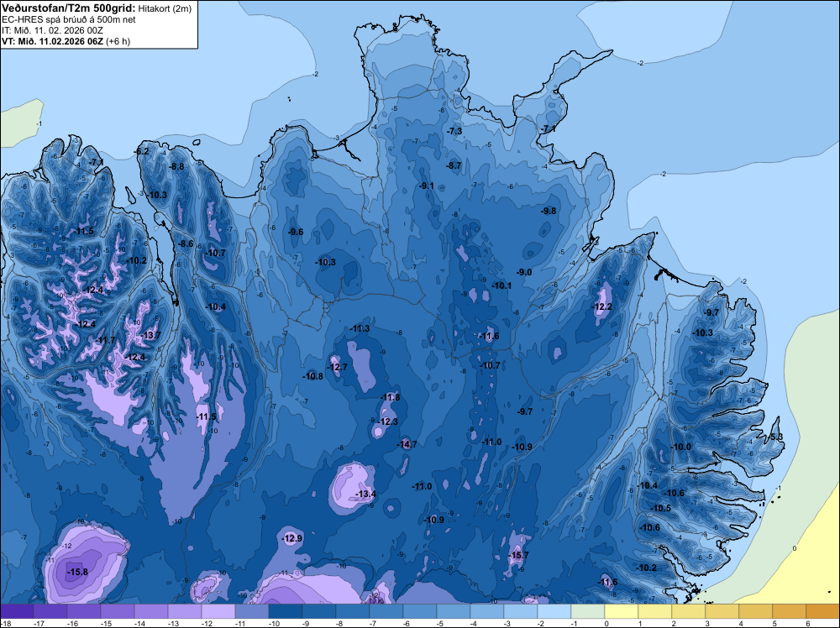Click the -12.9 temperature value
The width and height of the screenshot is (840, 628).
coord(292,538)
